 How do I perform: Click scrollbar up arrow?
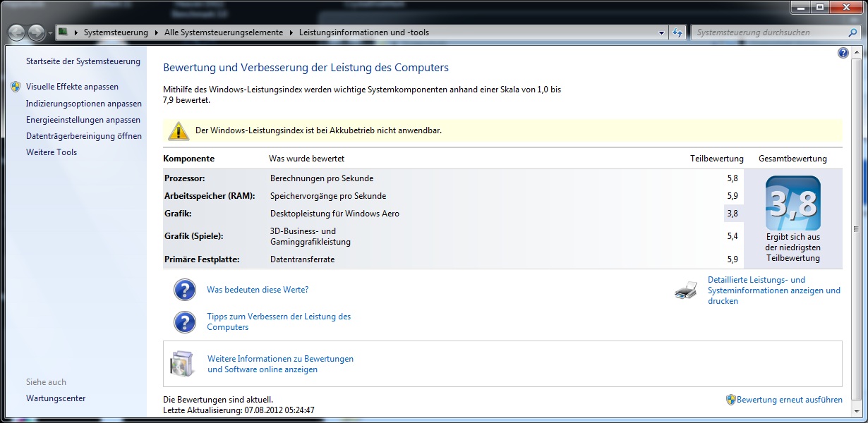[x=856, y=51]
